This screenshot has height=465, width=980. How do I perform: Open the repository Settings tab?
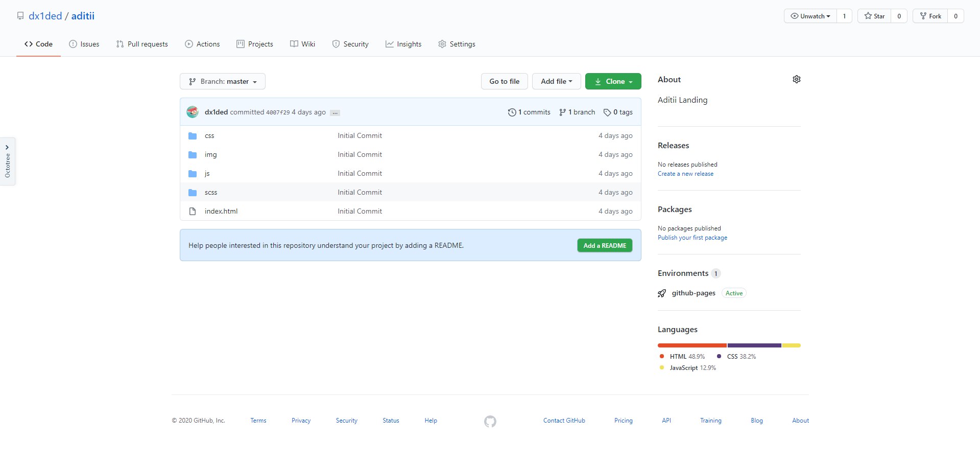click(457, 44)
